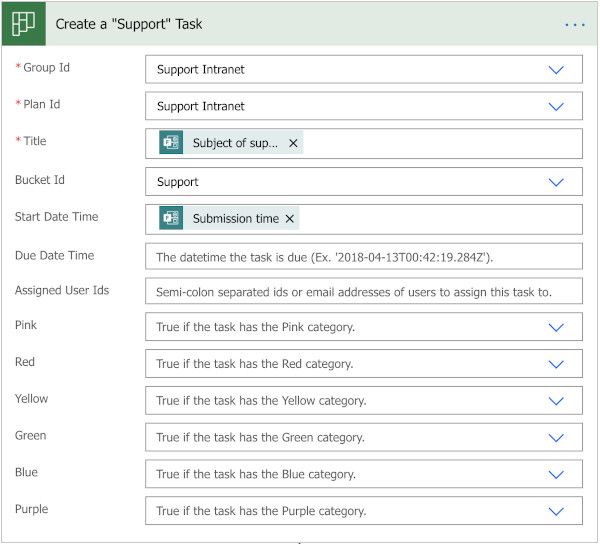
Task: Click empty area of Start Date Time field
Action: click(440, 219)
